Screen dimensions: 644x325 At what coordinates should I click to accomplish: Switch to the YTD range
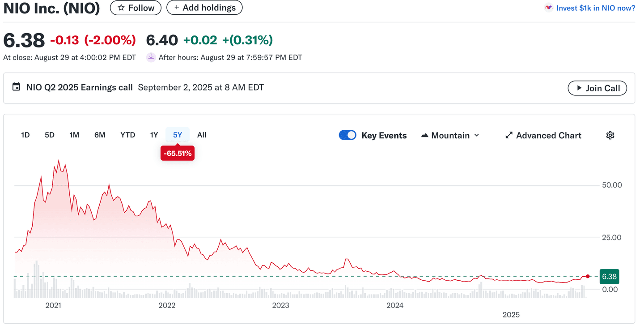click(x=127, y=135)
